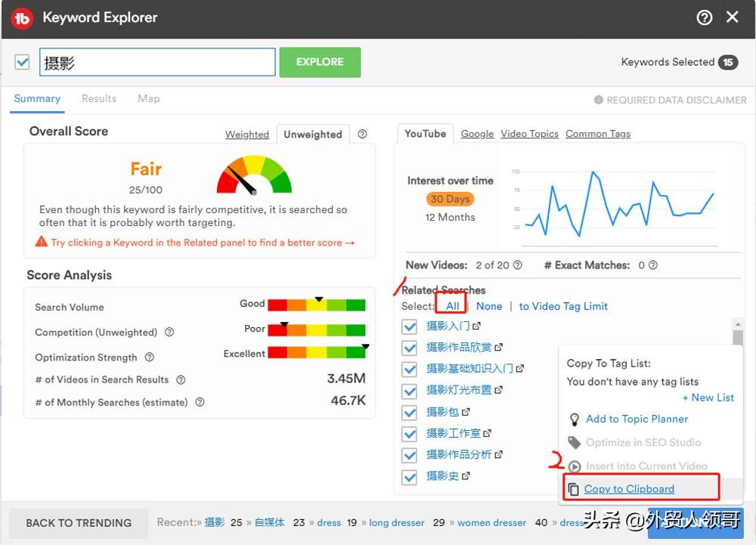Click BACK TO TRENDING button

79,523
